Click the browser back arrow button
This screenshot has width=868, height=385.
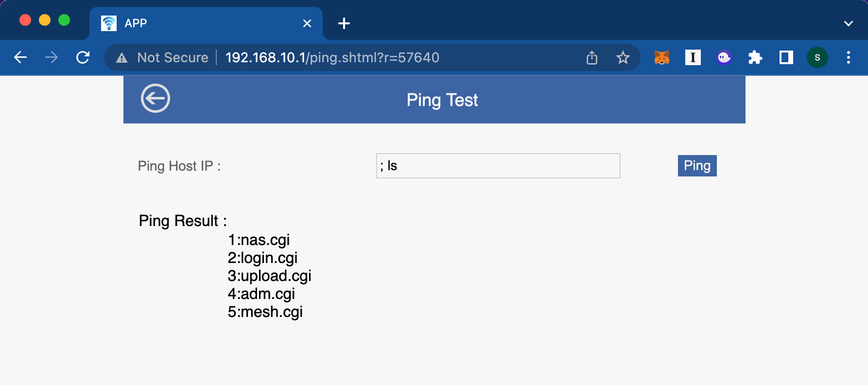click(x=20, y=57)
